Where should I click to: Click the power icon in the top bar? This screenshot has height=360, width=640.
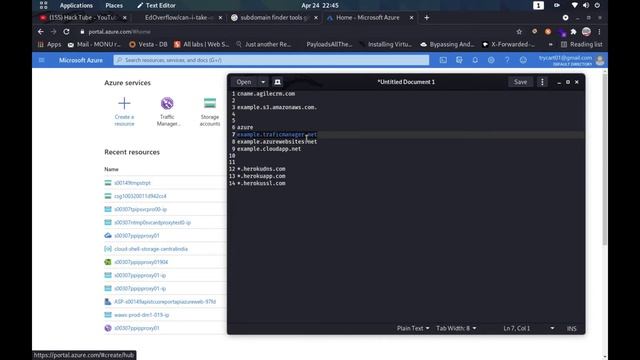tap(597, 5)
